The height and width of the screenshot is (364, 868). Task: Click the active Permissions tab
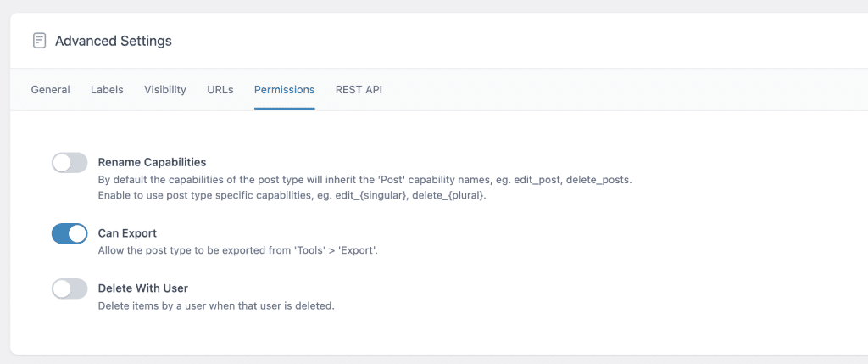coord(285,90)
